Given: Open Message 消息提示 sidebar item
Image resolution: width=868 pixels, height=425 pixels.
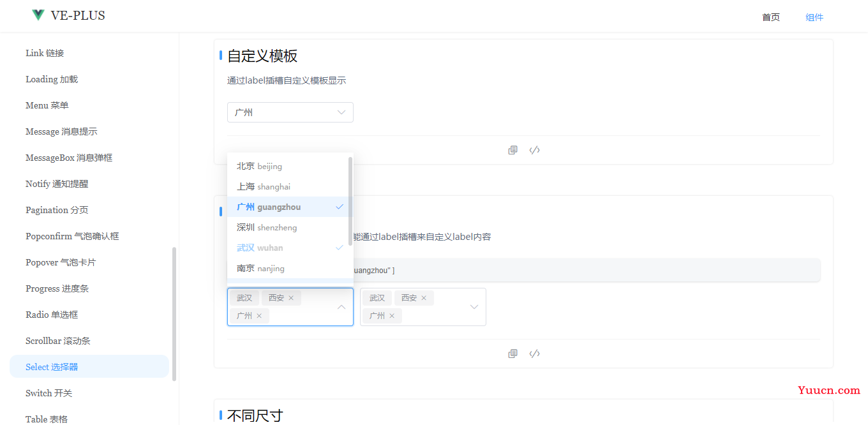Looking at the screenshot, I should (89, 131).
